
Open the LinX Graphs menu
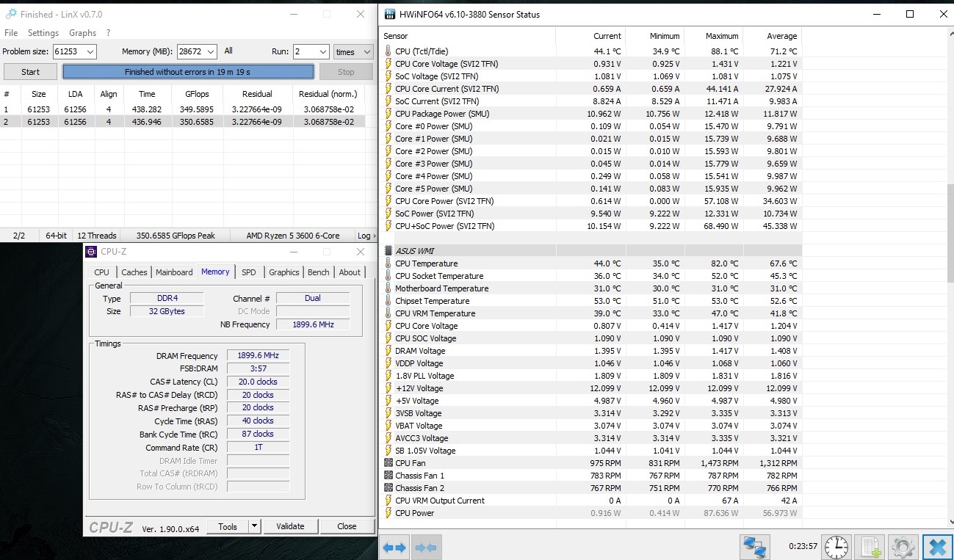(x=83, y=33)
